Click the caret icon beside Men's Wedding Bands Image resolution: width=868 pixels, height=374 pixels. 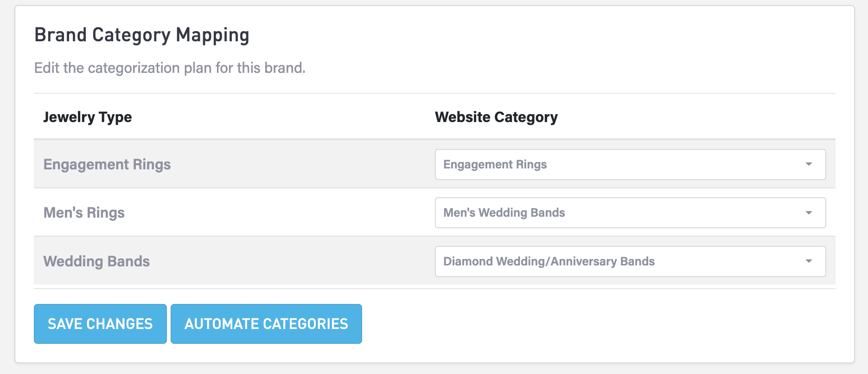click(x=809, y=213)
